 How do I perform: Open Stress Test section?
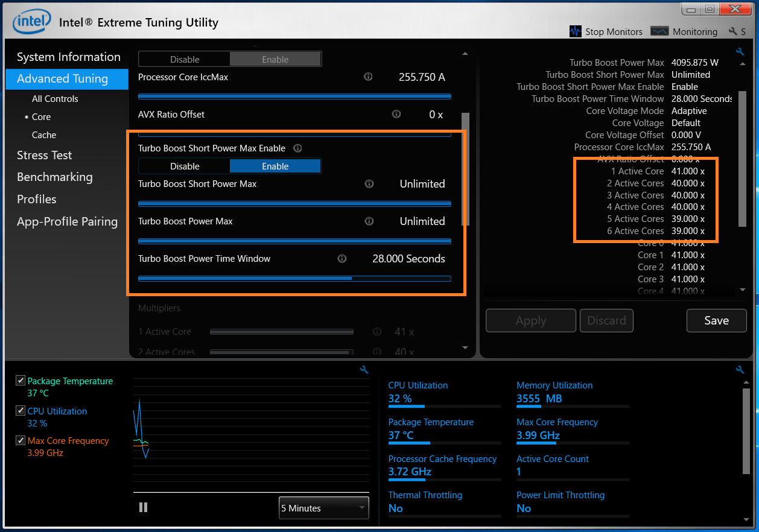(45, 155)
